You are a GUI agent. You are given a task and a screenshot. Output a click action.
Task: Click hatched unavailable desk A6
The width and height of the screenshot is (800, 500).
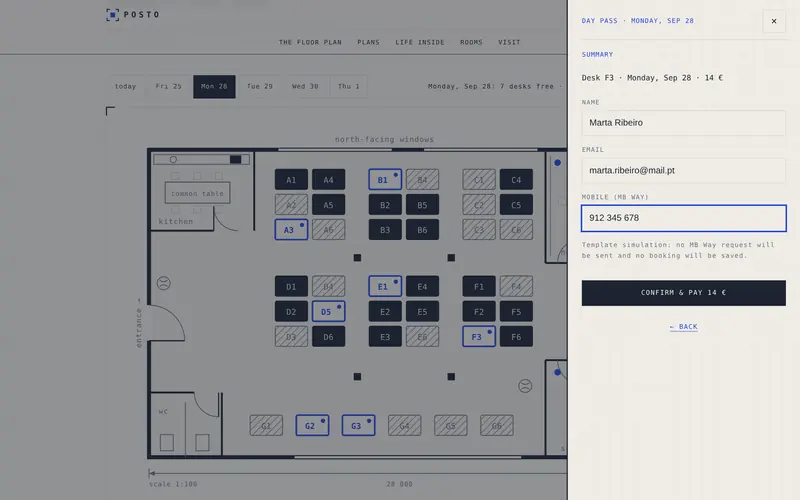(x=329, y=230)
